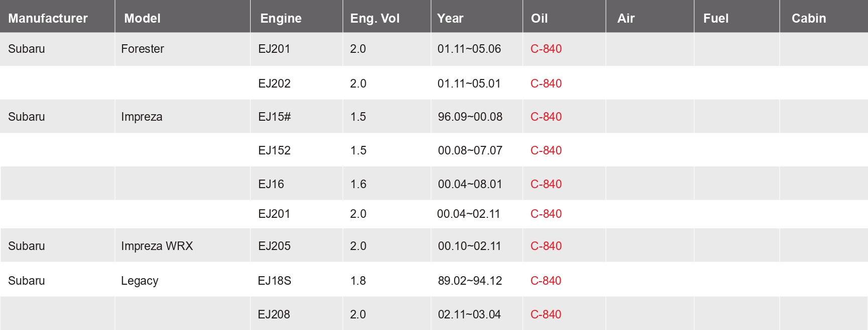Click the Model column header
Viewport: 868px width, 330px height.
[142, 18]
